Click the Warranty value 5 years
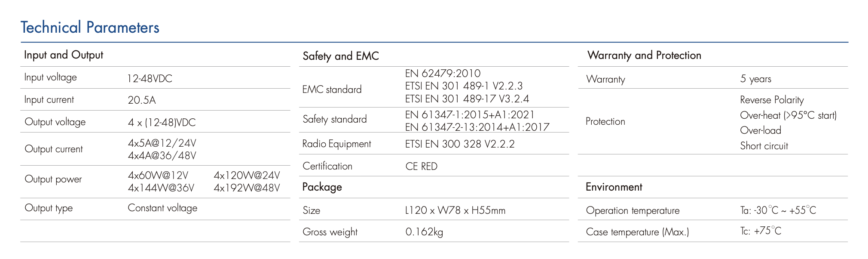 click(x=755, y=79)
